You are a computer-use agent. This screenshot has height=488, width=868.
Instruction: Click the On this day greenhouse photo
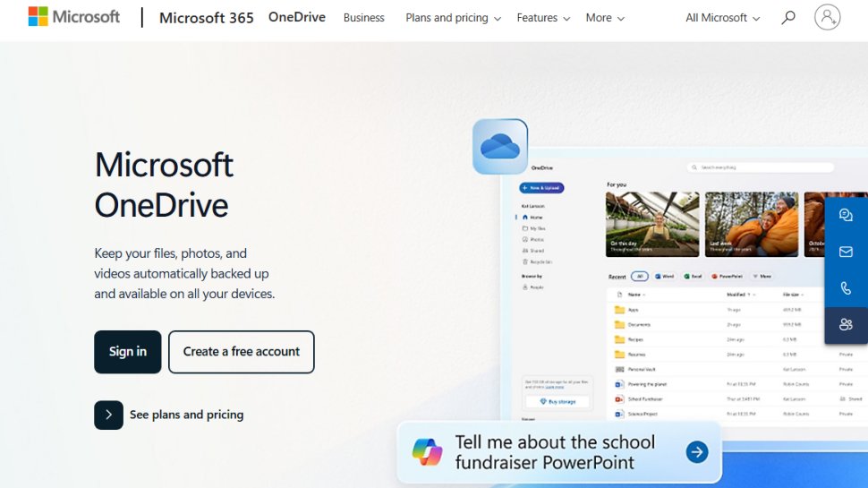tap(652, 225)
